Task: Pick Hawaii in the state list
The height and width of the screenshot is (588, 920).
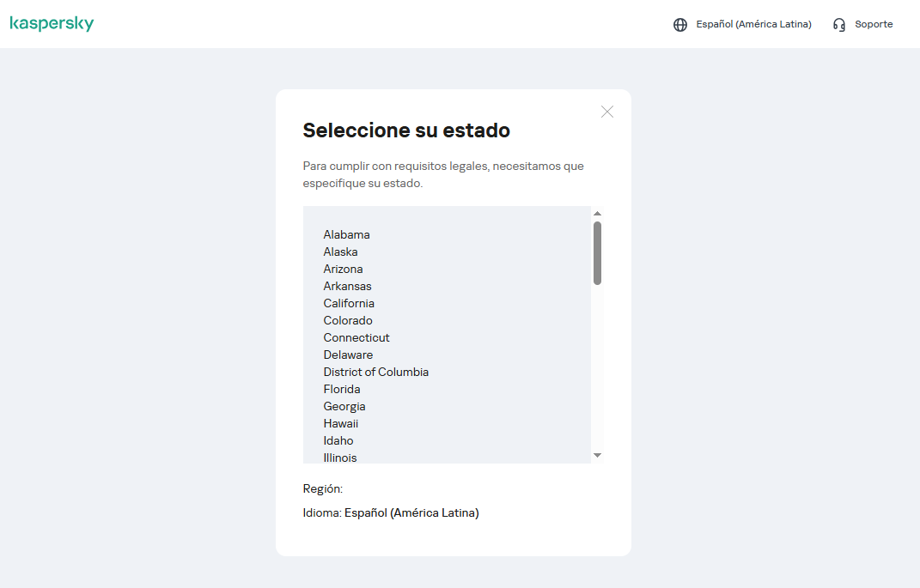Action: [341, 424]
